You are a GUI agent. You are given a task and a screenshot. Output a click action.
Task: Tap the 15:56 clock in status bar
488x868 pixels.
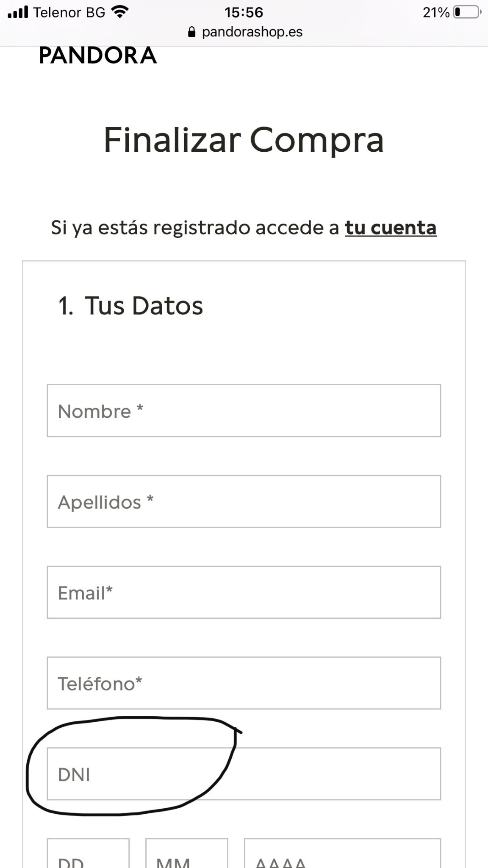(x=244, y=12)
